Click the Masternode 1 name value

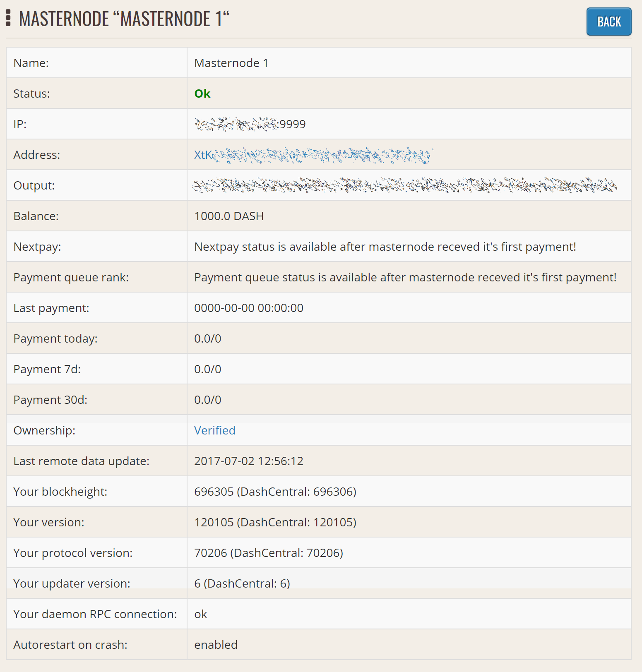231,63
